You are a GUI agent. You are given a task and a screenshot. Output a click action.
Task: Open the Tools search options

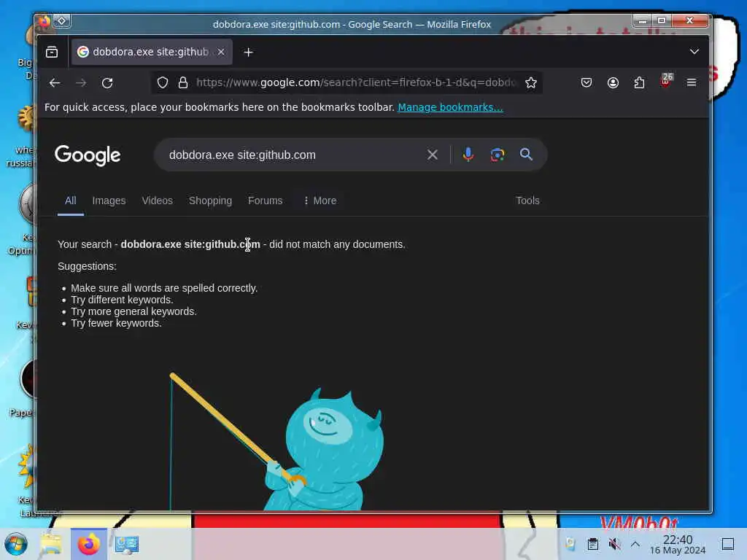click(x=527, y=201)
